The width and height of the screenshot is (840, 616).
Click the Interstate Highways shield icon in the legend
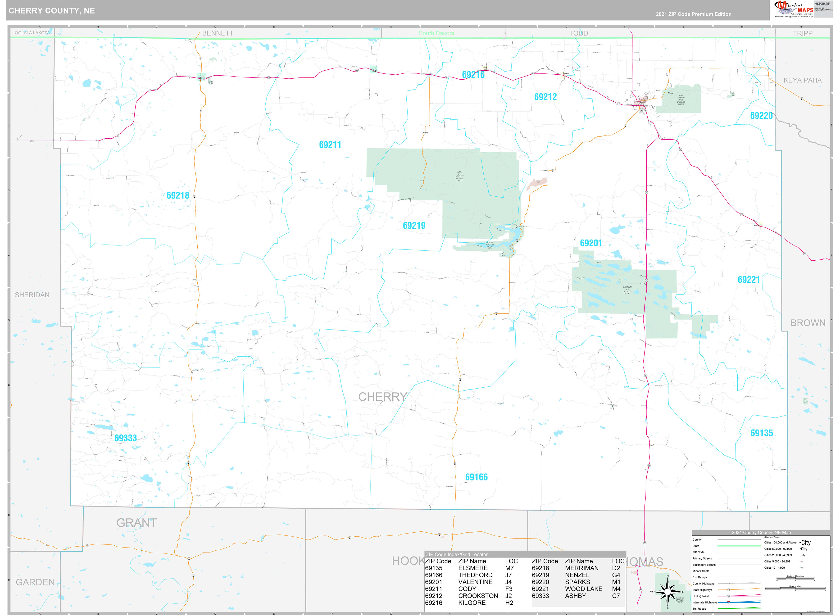coord(729,602)
